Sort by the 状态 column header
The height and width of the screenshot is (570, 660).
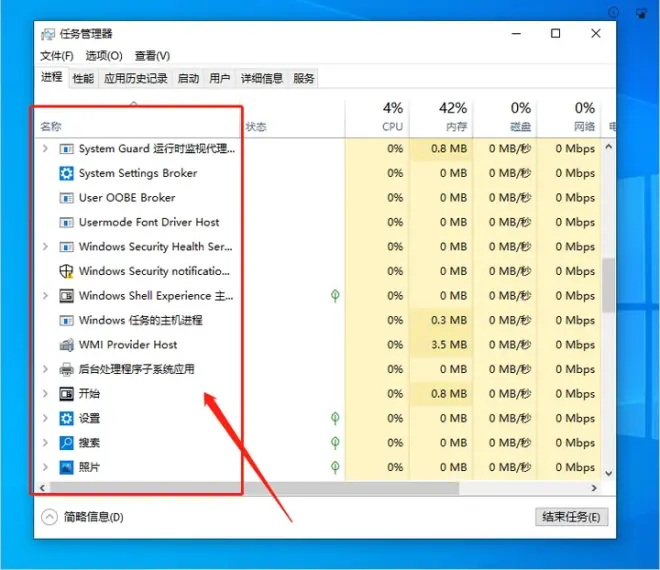tap(294, 120)
